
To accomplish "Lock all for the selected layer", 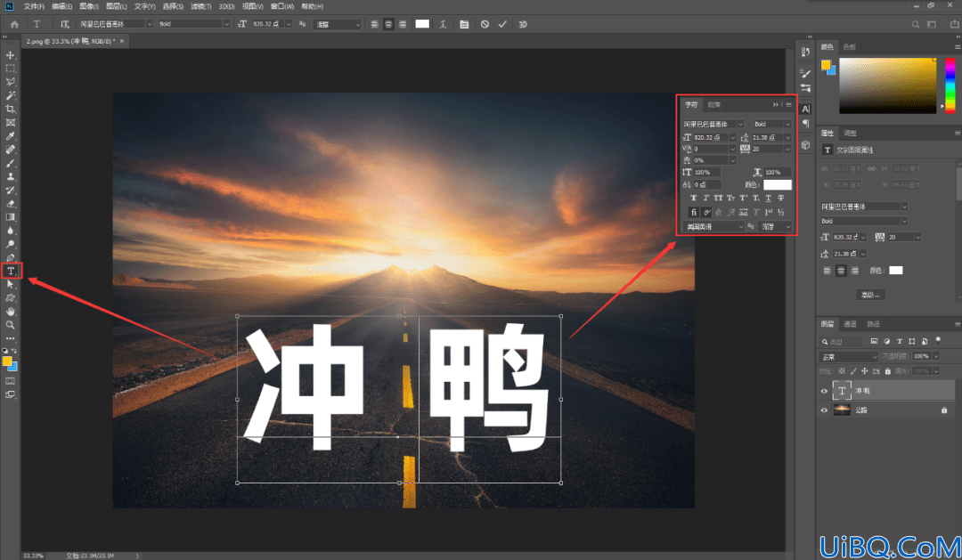I will click(888, 371).
